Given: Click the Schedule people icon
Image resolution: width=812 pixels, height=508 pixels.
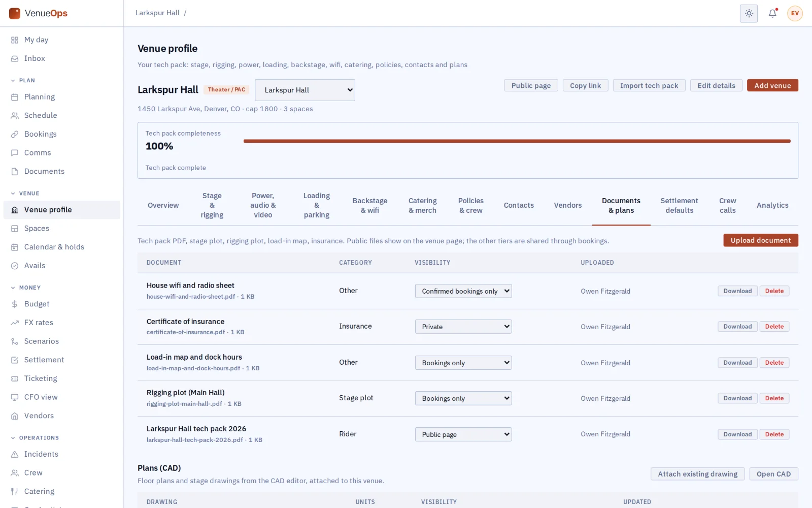Looking at the screenshot, I should pyautogui.click(x=15, y=116).
